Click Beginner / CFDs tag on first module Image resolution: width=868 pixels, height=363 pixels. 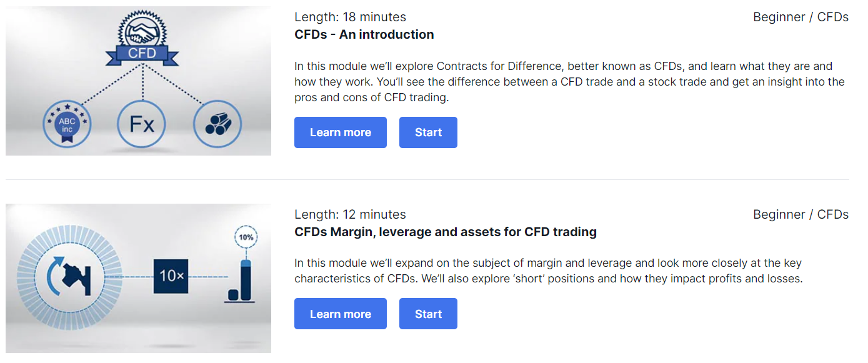(801, 17)
